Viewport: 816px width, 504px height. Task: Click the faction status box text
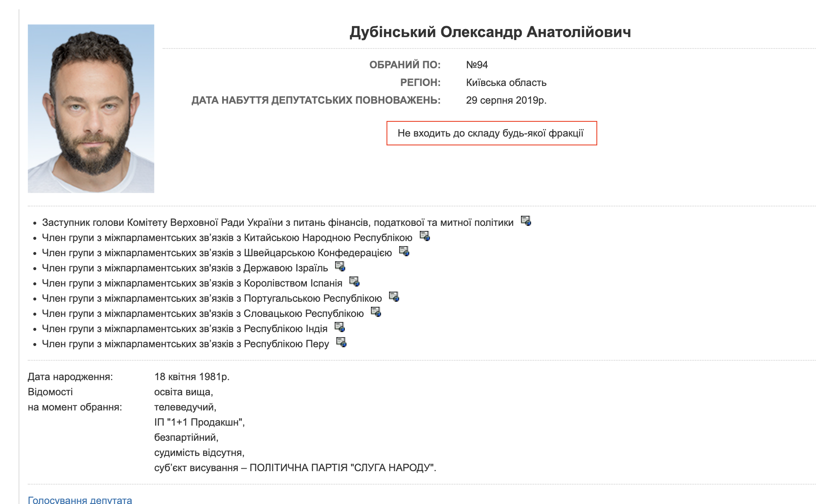[491, 133]
